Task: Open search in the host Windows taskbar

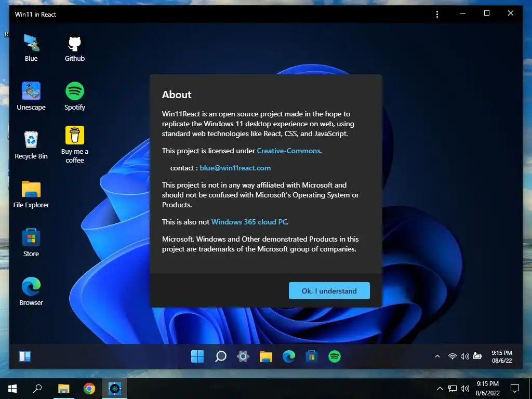Action: click(37, 389)
